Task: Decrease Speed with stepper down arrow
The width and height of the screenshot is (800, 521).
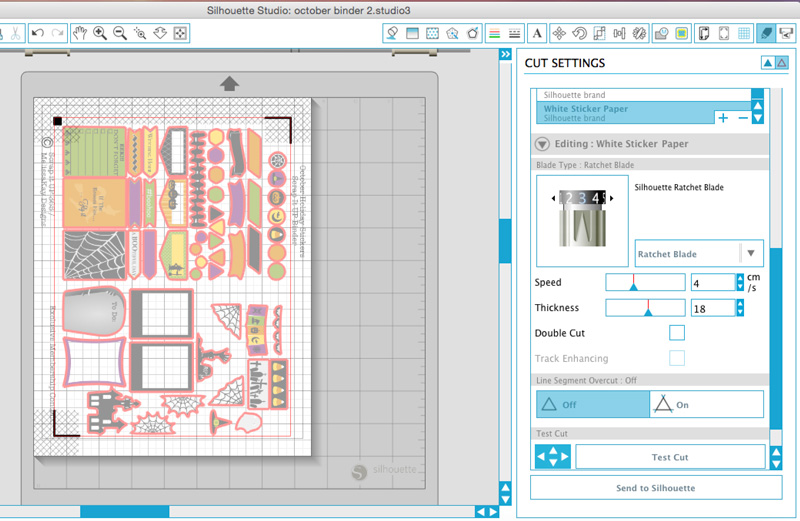Action: click(740, 286)
